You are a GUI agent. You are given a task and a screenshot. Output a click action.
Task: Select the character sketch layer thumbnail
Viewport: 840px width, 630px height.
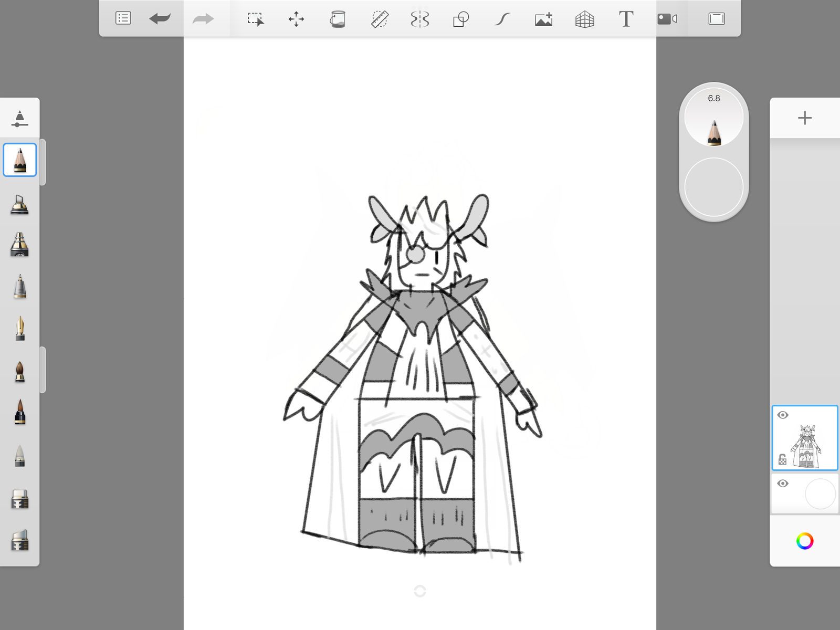click(x=805, y=438)
